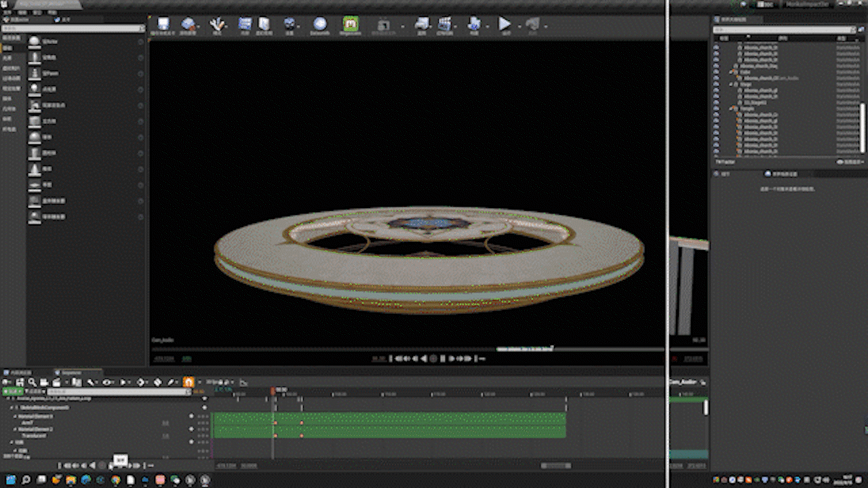Click the Datasmith import icon
868x488 pixels.
click(319, 25)
